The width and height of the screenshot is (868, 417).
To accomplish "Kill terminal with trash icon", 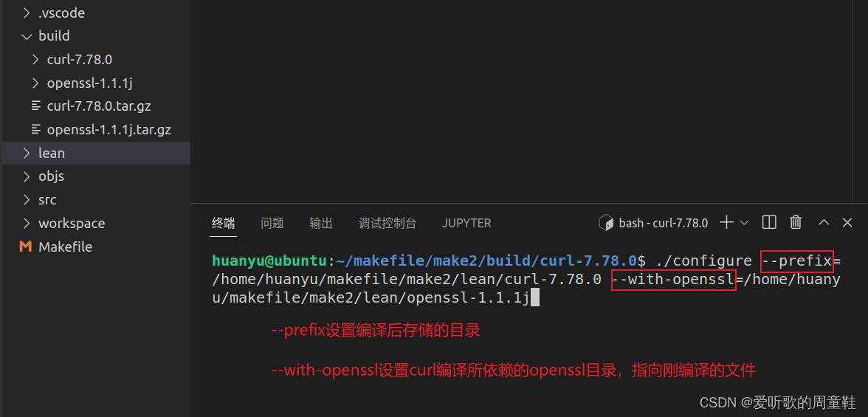I will pos(796,223).
